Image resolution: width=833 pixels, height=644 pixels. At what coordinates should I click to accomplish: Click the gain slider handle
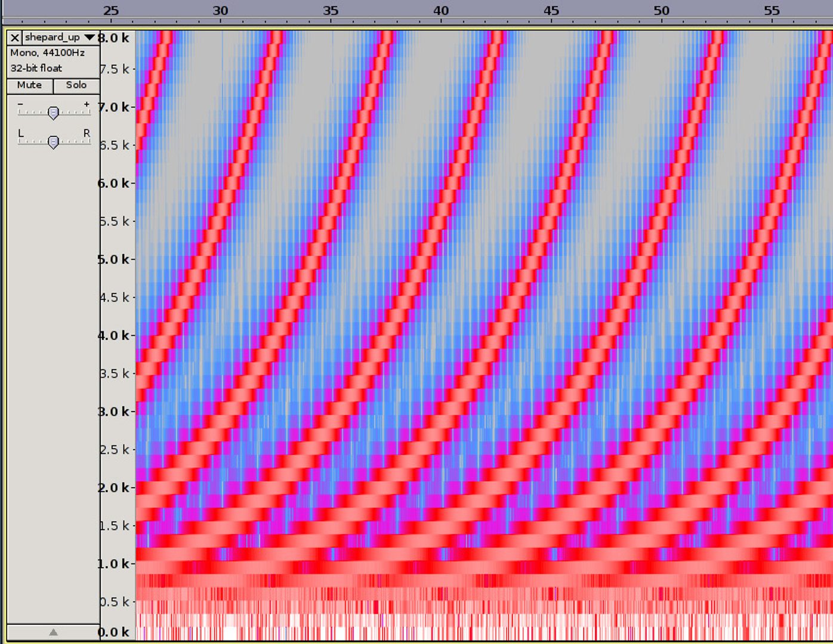(x=53, y=113)
